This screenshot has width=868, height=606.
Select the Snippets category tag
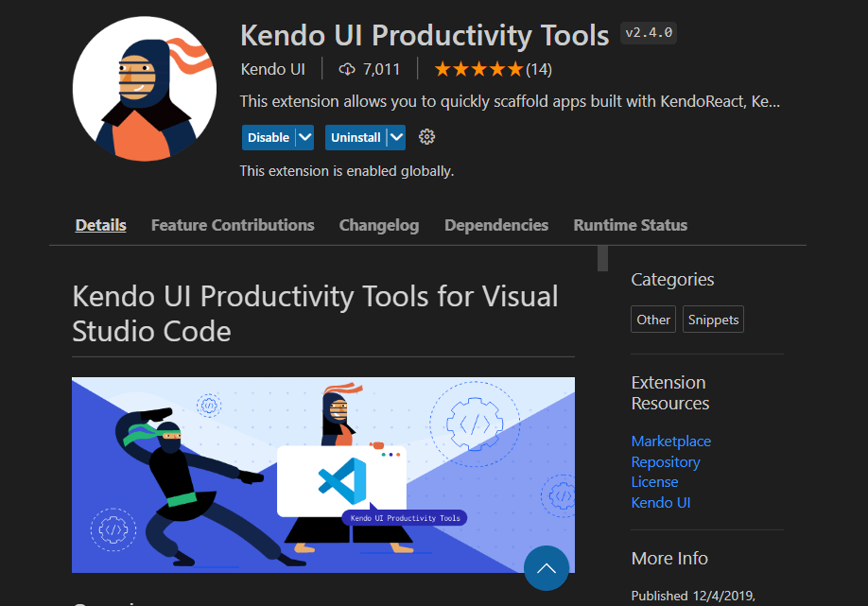click(x=713, y=320)
